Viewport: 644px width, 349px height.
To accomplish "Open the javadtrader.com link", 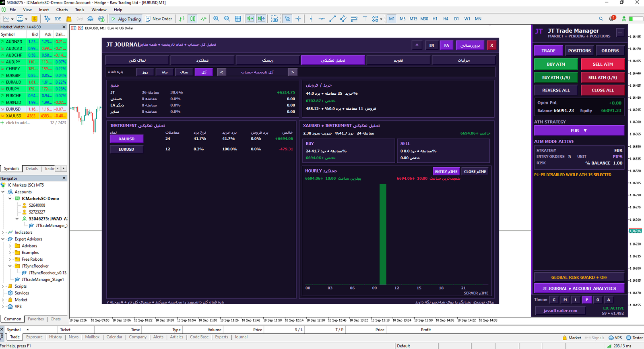I will (x=560, y=311).
